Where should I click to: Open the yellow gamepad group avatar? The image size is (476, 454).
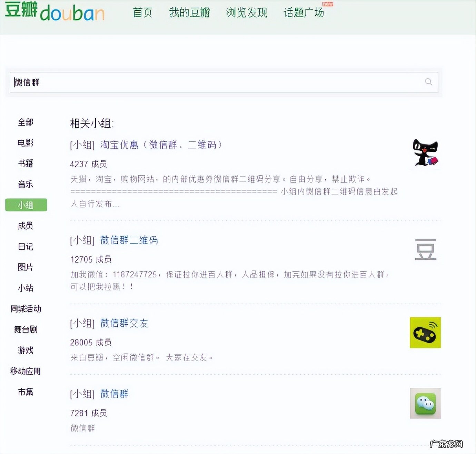click(425, 333)
